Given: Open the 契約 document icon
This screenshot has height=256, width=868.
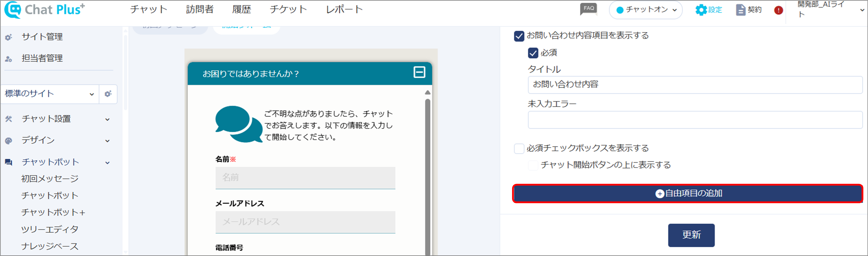Looking at the screenshot, I should 740,10.
